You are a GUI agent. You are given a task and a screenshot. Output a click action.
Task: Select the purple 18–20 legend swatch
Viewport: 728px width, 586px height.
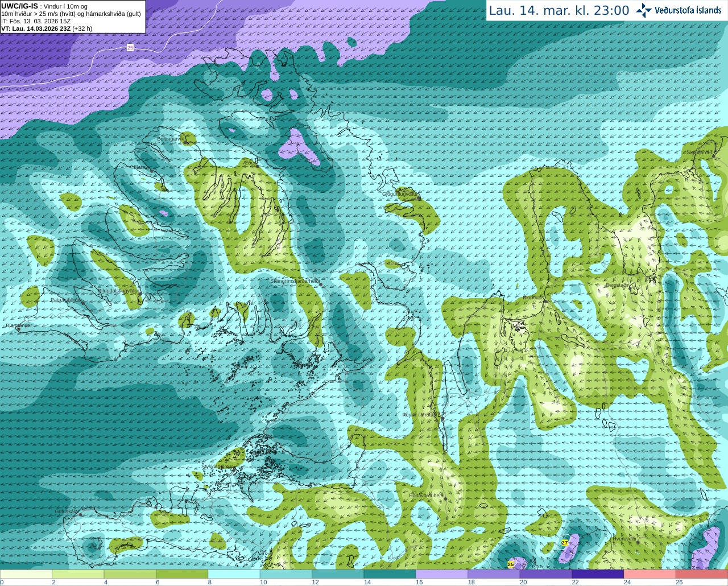tap(494, 574)
